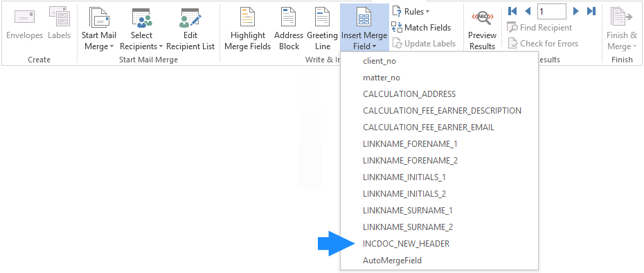Go to the next record
Image resolution: width=644 pixels, height=273 pixels.
point(576,11)
